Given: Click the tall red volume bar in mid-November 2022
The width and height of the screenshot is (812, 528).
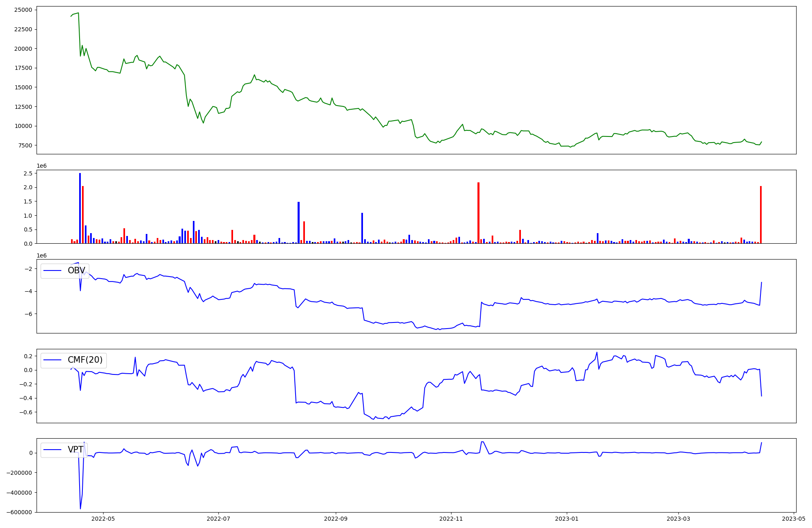Looking at the screenshot, I should [x=478, y=213].
